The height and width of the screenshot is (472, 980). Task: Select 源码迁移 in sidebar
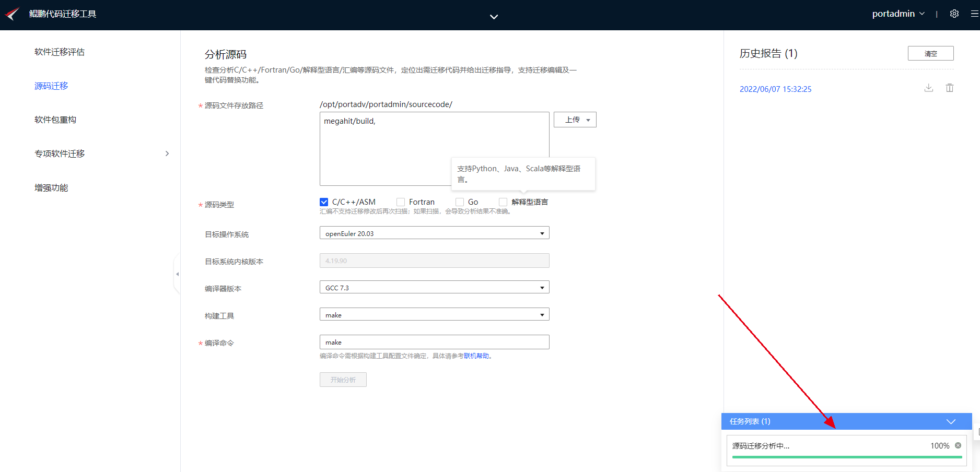[51, 86]
